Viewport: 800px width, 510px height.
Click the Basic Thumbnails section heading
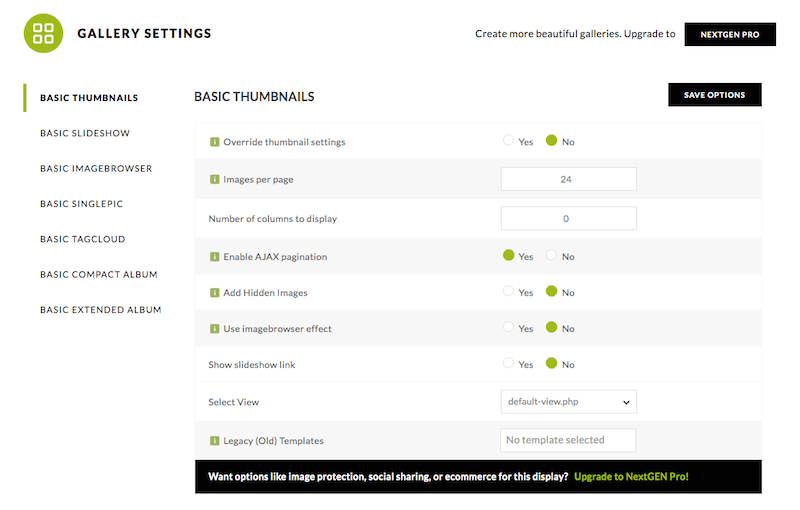click(254, 97)
